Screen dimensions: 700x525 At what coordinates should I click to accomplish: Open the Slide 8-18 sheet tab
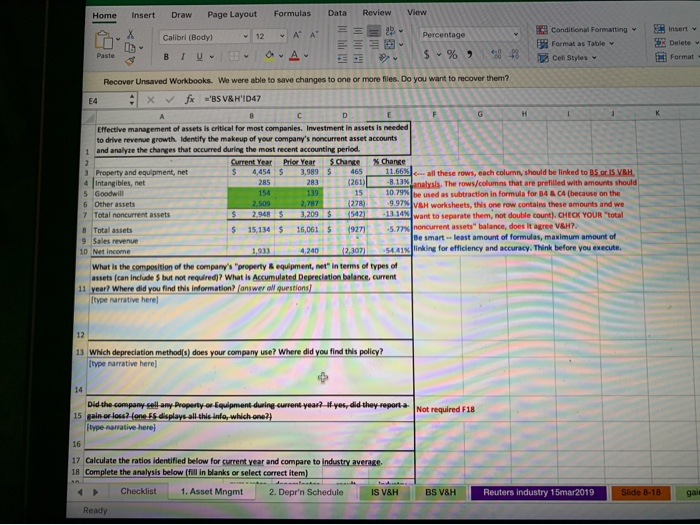[640, 492]
